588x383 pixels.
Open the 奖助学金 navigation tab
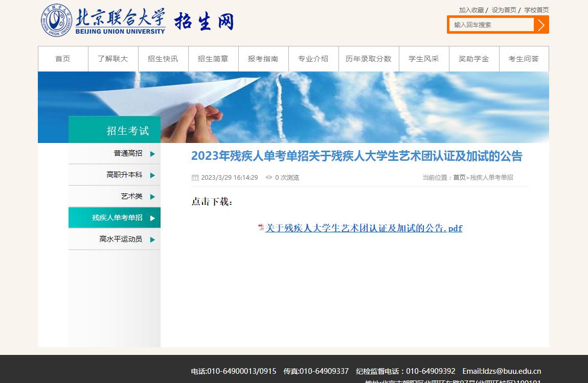[474, 59]
